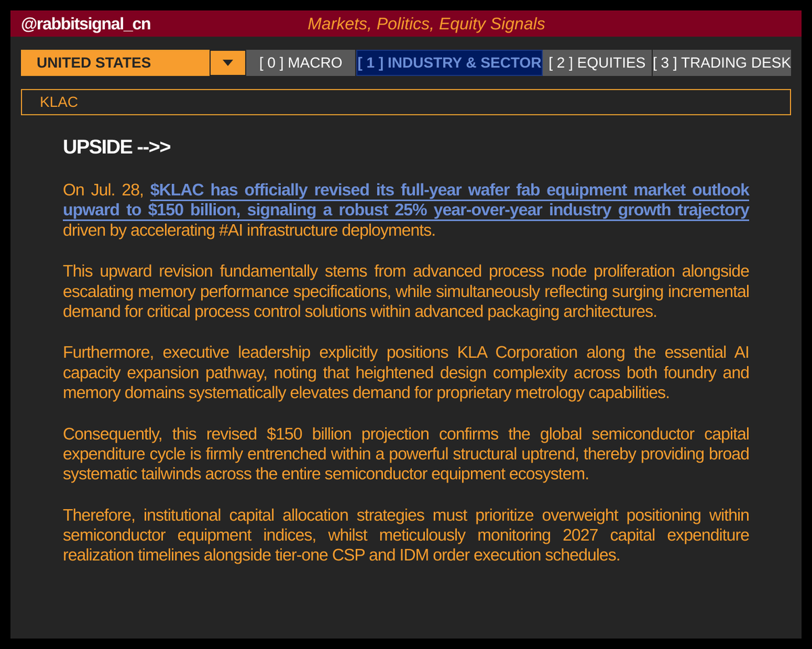Click the paragraph starting "Furthermore, executive leadership"
The width and height of the screenshot is (812, 649).
click(406, 373)
